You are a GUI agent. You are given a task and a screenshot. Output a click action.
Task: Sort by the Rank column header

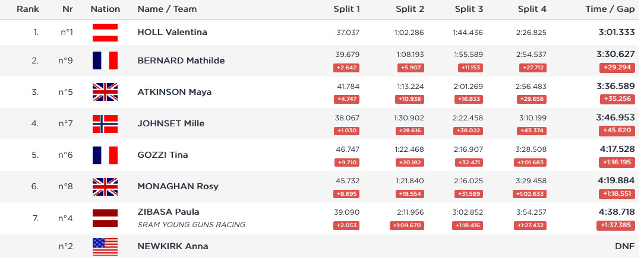click(28, 9)
